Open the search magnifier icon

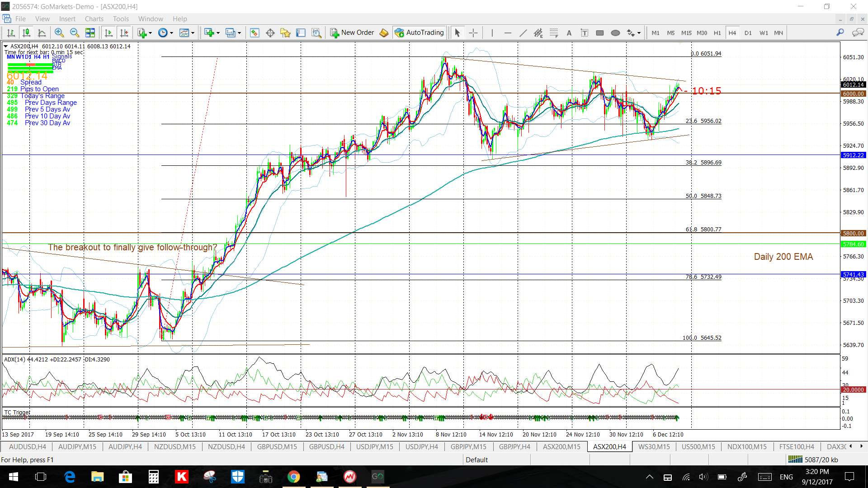[x=840, y=33]
